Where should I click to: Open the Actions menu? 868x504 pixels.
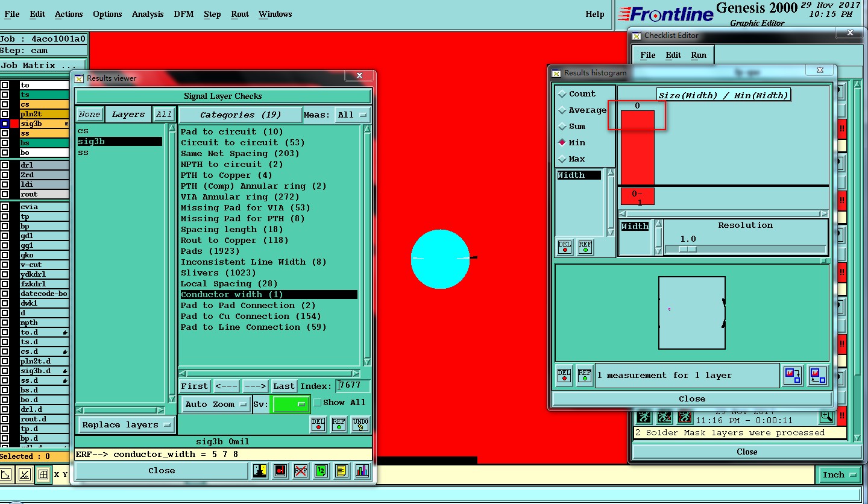pos(69,14)
